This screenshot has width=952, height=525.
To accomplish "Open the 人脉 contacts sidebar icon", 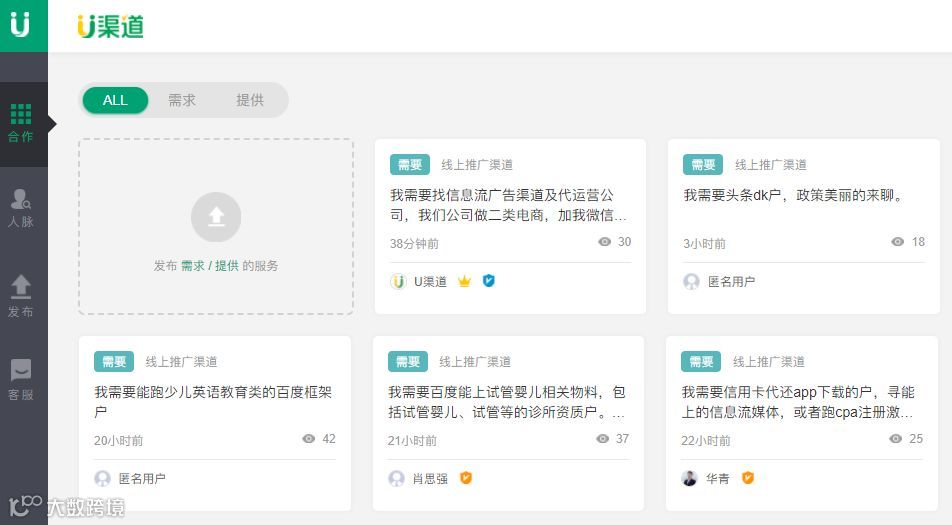I will [x=21, y=198].
